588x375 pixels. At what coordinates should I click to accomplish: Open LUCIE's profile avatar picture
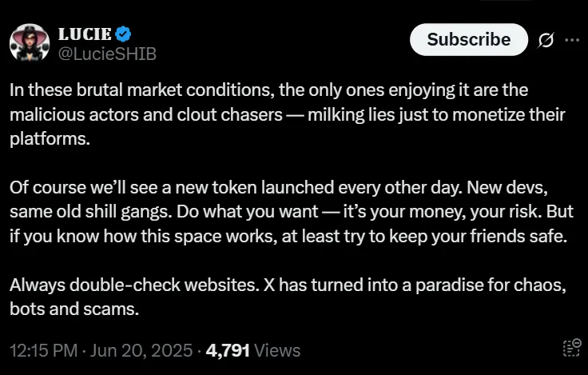pos(30,42)
